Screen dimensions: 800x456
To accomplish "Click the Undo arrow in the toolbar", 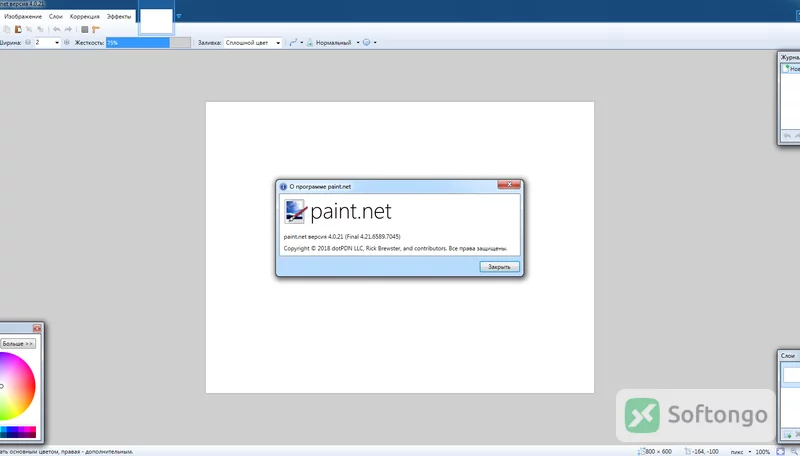I will pos(57,30).
